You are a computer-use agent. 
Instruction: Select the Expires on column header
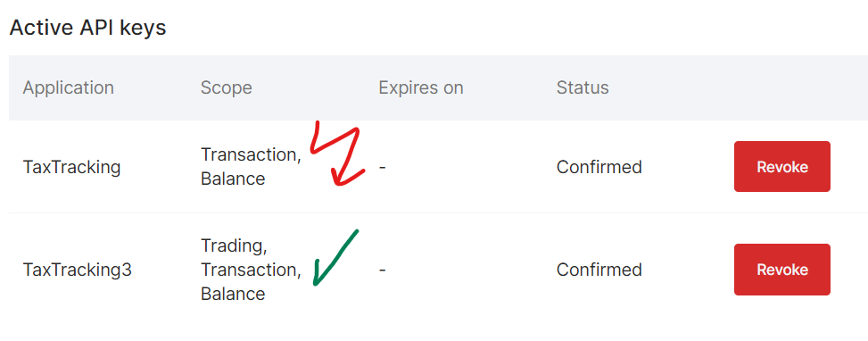pos(421,87)
